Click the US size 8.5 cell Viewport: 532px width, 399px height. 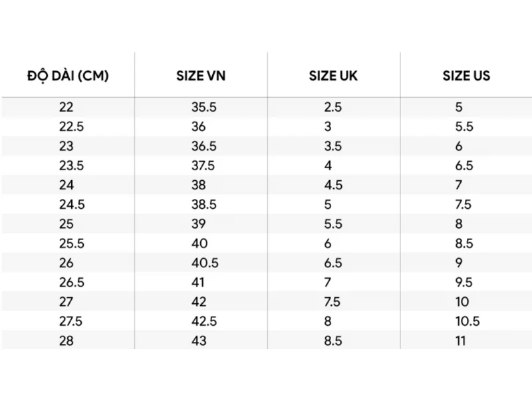(x=464, y=243)
